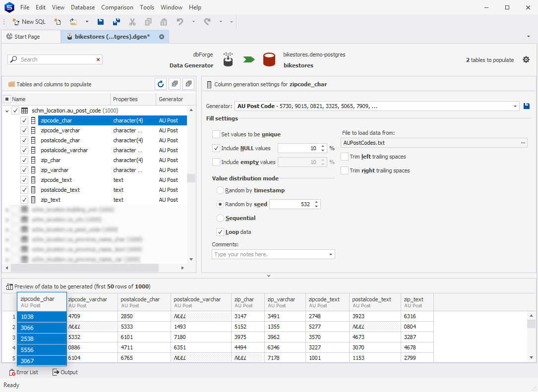Screen dimensions: 538x392
Task: Open the Error List panel
Action: (24, 372)
